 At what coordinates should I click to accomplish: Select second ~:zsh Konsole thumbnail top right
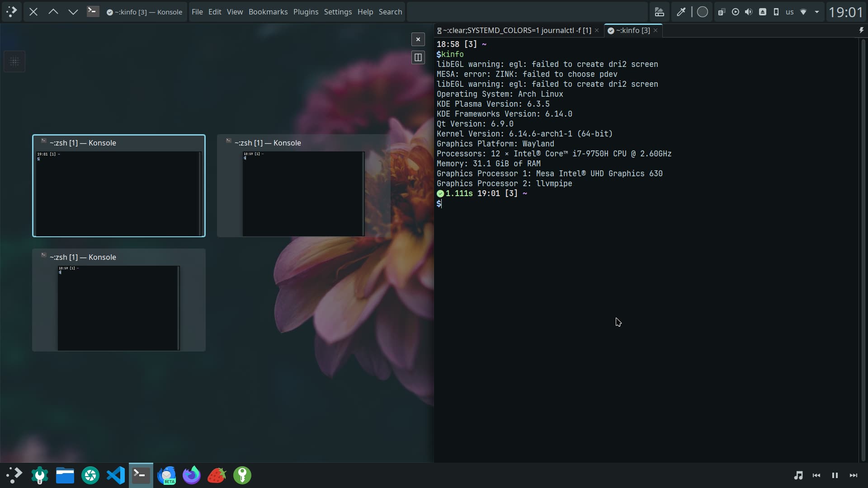coord(303,186)
